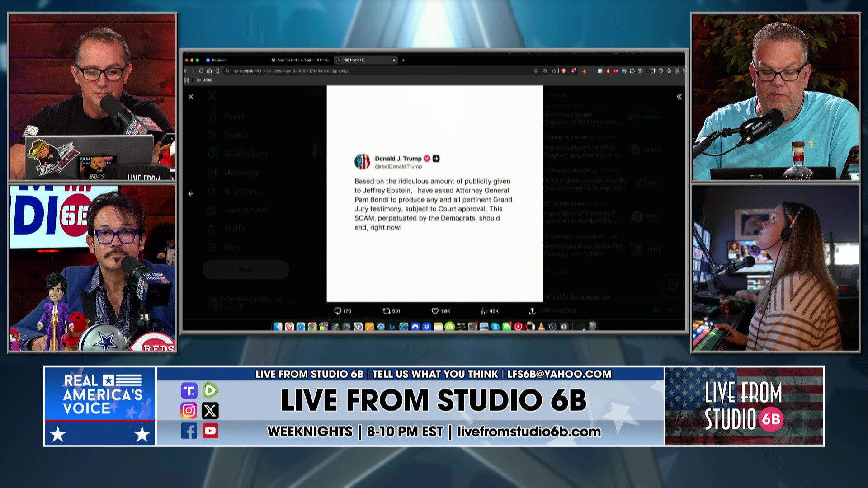Go forward with the browser forward arrow
868x488 pixels.
point(193,71)
